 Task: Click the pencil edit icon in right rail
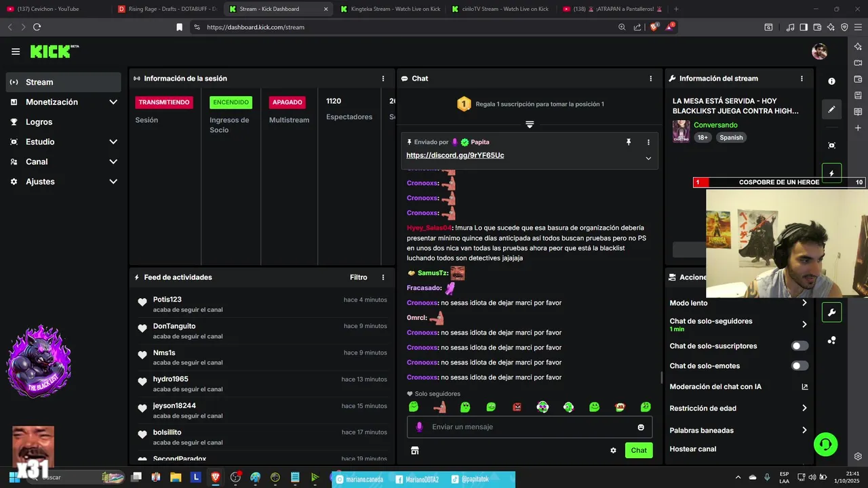(832, 109)
